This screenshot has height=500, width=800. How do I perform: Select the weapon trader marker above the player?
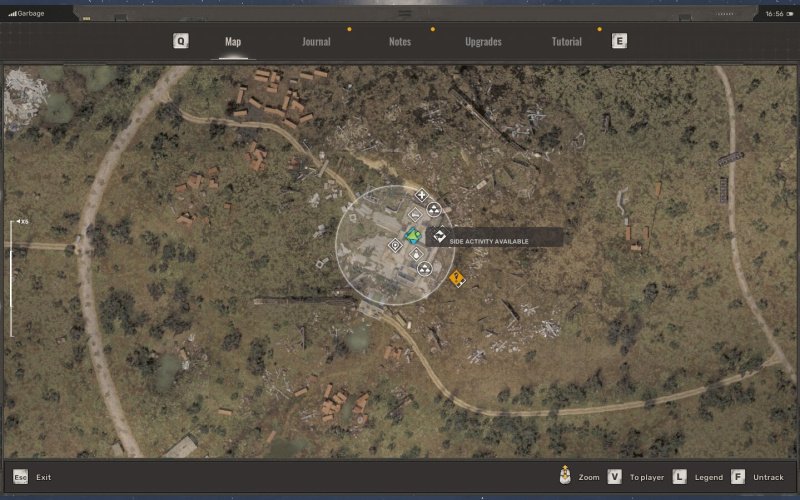[416, 216]
